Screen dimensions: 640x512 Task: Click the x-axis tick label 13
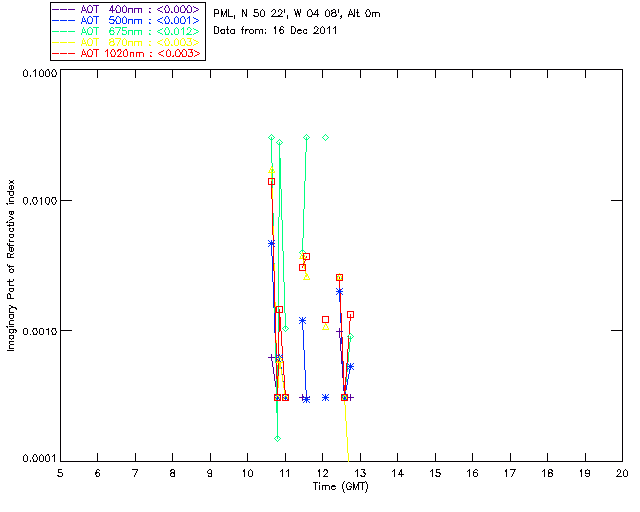pyautogui.click(x=360, y=473)
